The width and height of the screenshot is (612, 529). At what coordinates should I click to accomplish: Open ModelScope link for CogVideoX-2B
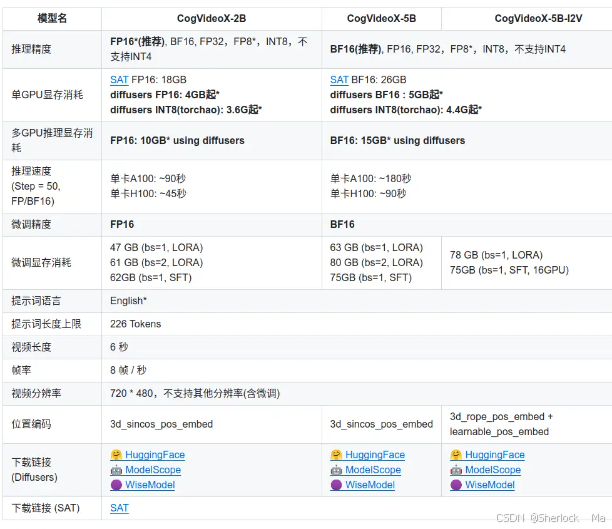pyautogui.click(x=153, y=470)
